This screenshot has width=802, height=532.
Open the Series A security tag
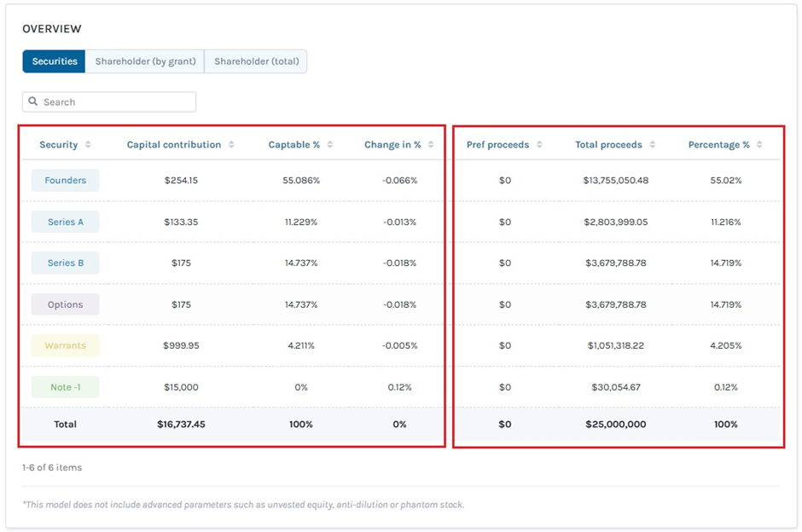65,222
